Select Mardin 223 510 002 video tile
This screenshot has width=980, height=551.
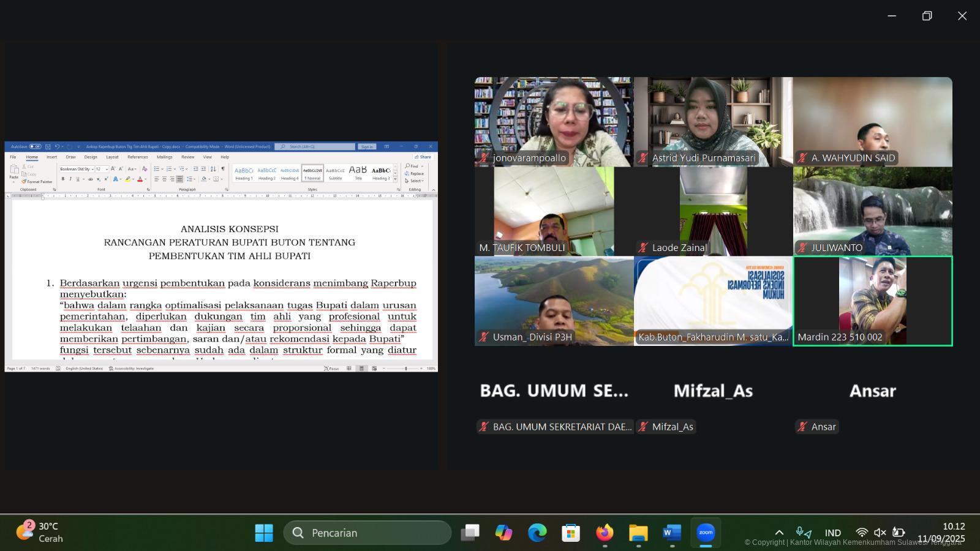872,301
